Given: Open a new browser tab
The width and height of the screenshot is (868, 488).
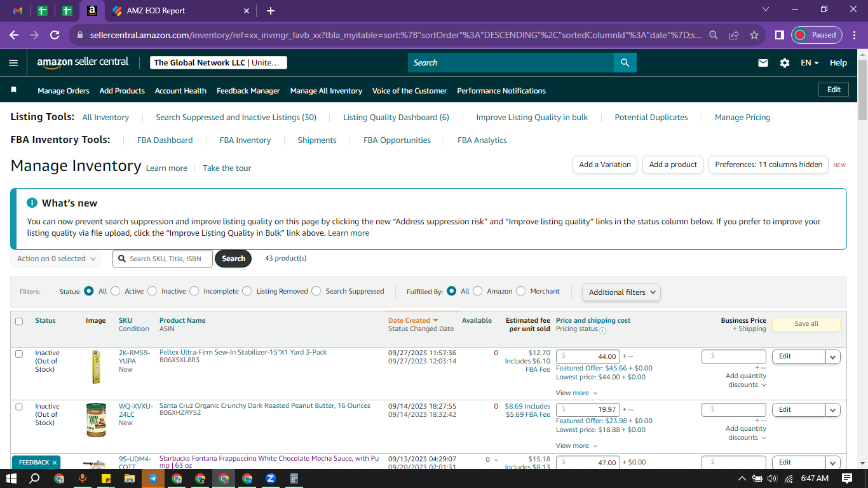Looking at the screenshot, I should point(271,11).
